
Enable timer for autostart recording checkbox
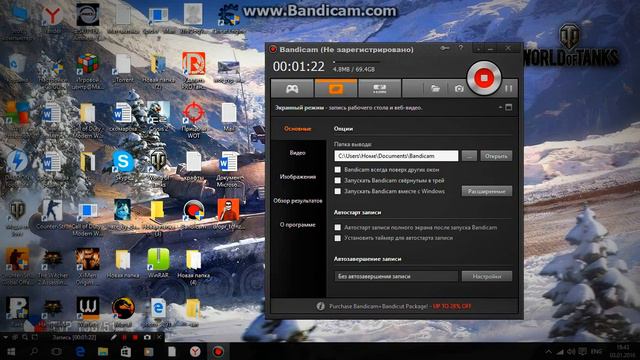pos(338,238)
